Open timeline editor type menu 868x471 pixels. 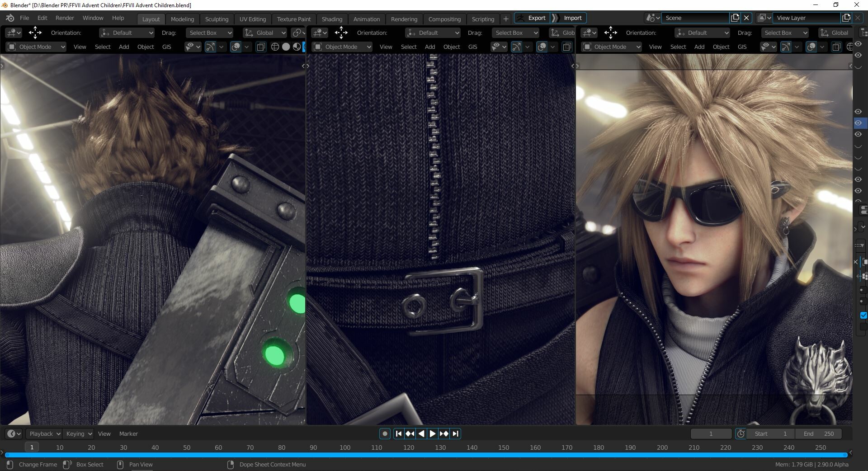point(14,434)
